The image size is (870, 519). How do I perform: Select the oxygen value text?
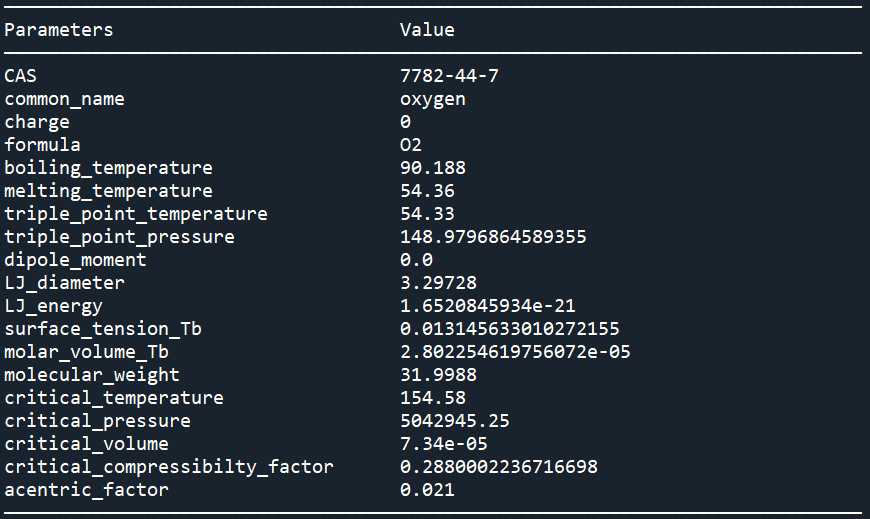point(432,100)
